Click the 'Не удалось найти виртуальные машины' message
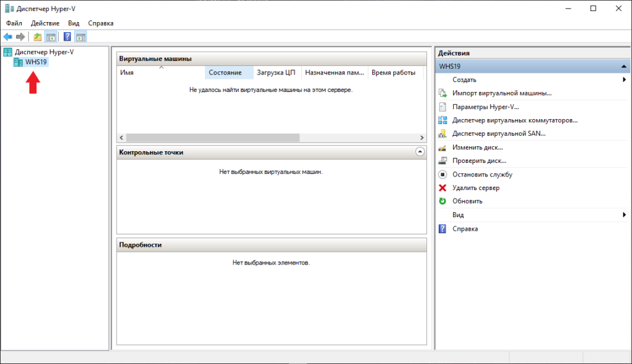This screenshot has height=364, width=632. click(x=271, y=90)
